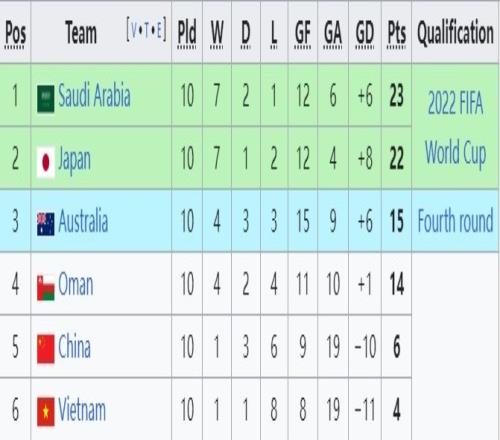Follow the Australia team link
Image resolution: width=500 pixels, height=440 pixels.
83,220
